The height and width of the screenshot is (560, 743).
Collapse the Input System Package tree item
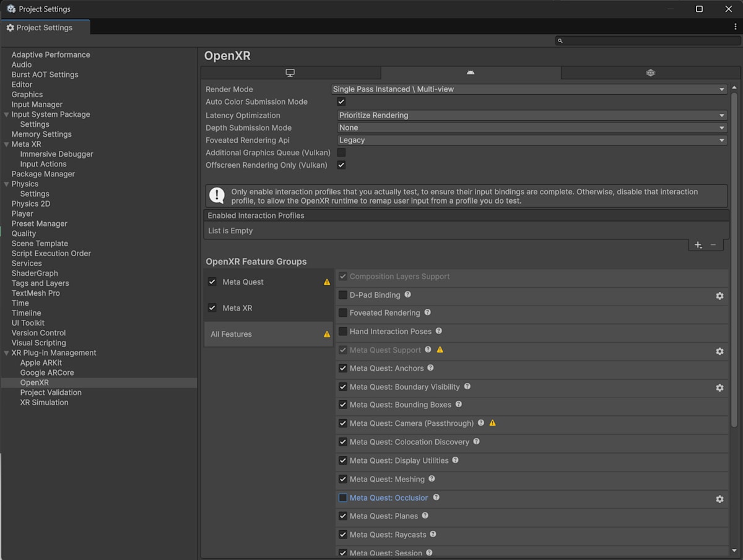[7, 114]
